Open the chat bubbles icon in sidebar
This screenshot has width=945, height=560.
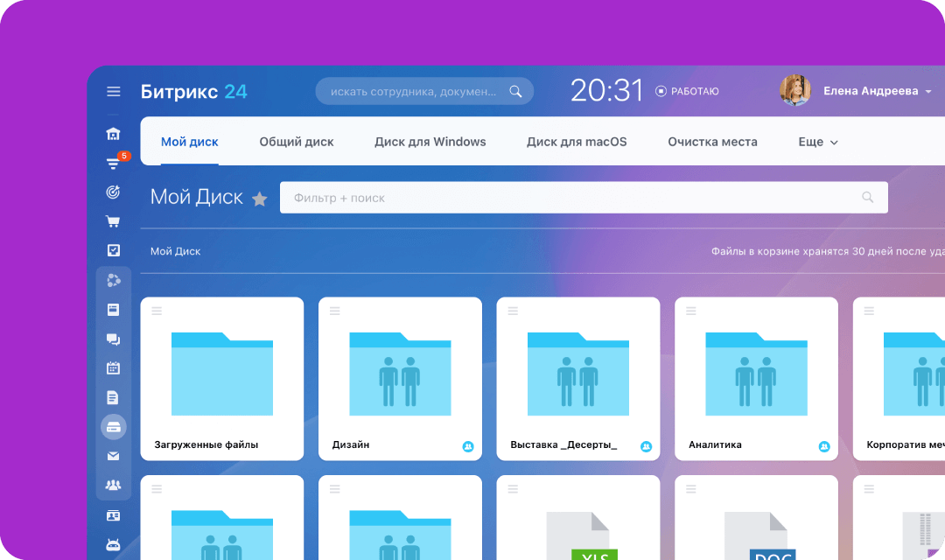[113, 339]
